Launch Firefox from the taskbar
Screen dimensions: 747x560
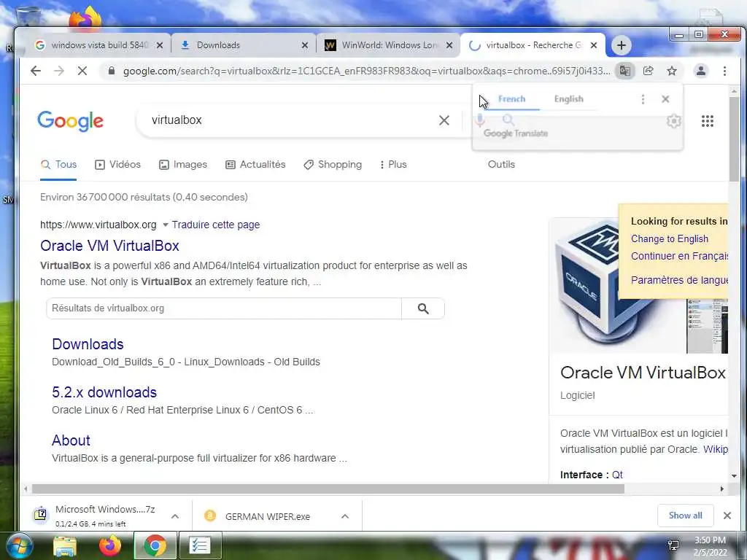[x=109, y=545]
